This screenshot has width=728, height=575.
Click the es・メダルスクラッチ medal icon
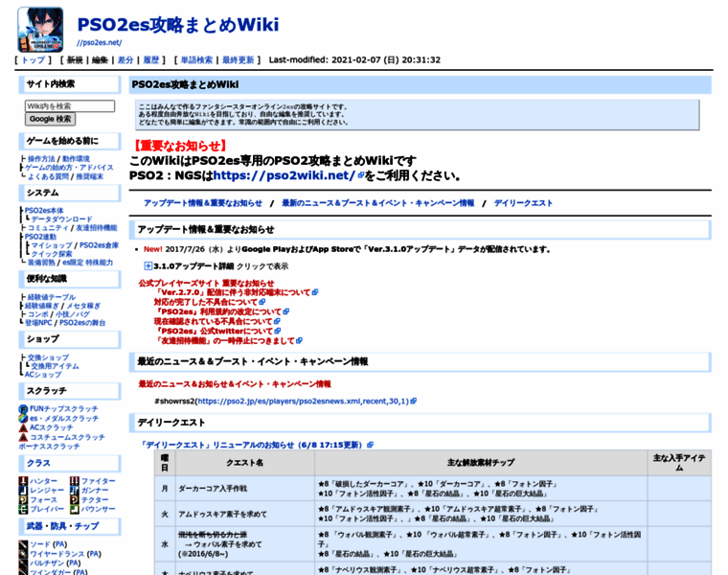tap(23, 419)
